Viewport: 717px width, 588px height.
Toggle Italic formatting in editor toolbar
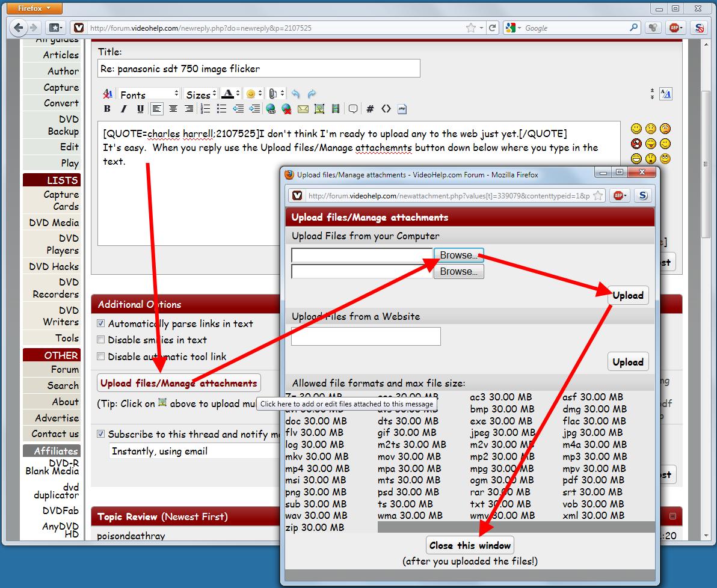click(x=123, y=109)
